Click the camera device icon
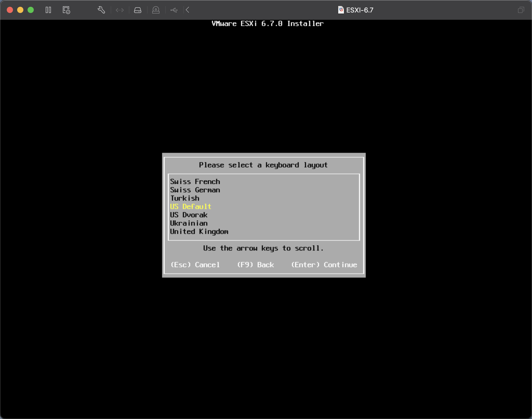The width and height of the screenshot is (532, 419). 156,10
